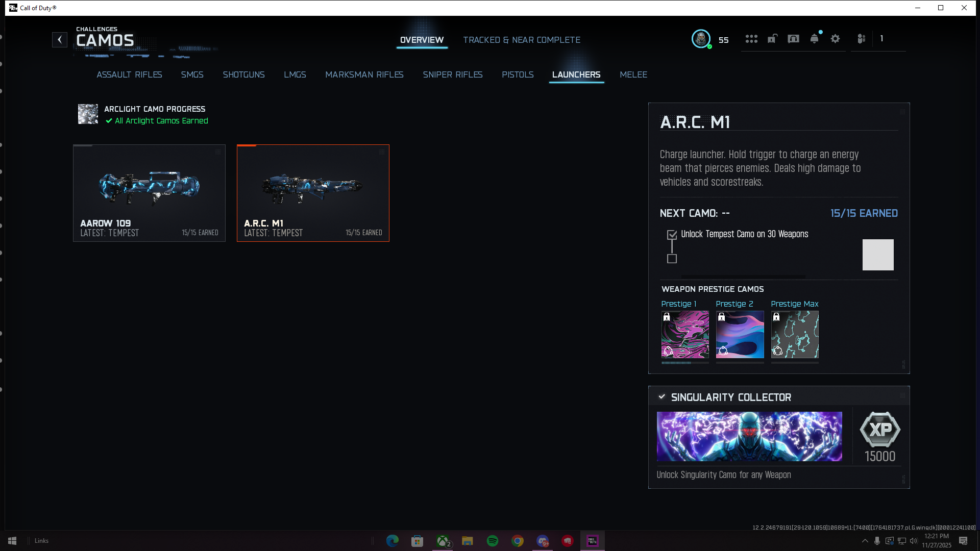The image size is (980, 551).
Task: Open the Windows Action Center icon
Action: click(963, 541)
